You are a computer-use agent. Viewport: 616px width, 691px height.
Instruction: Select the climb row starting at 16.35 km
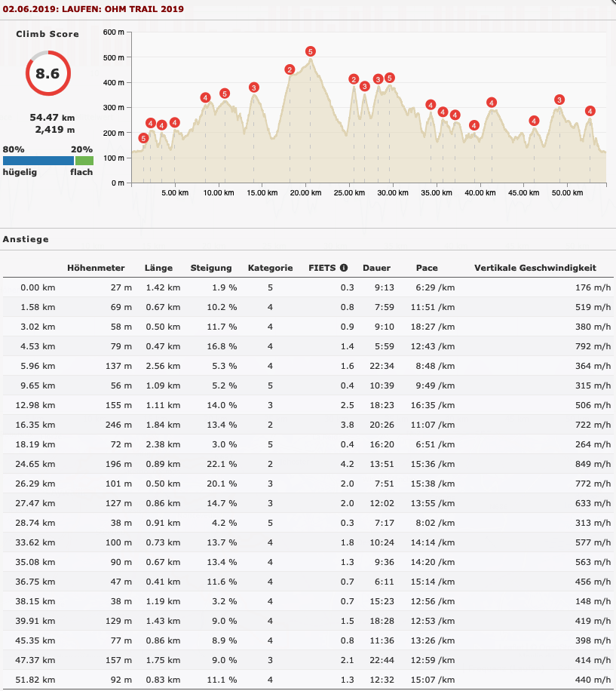(308, 425)
